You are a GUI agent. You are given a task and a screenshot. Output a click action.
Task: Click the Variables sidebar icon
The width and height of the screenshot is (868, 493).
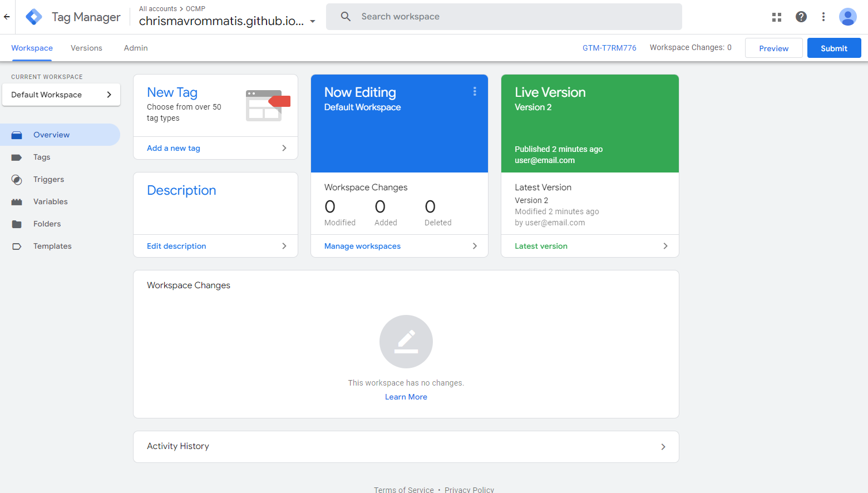[17, 202]
